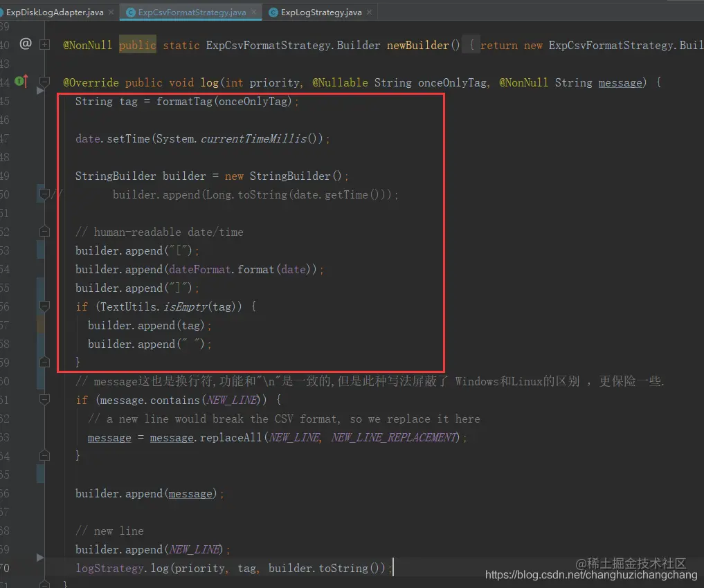Click the '@Override' annotation
Viewport: 704px width, 588px height.
click(x=91, y=82)
